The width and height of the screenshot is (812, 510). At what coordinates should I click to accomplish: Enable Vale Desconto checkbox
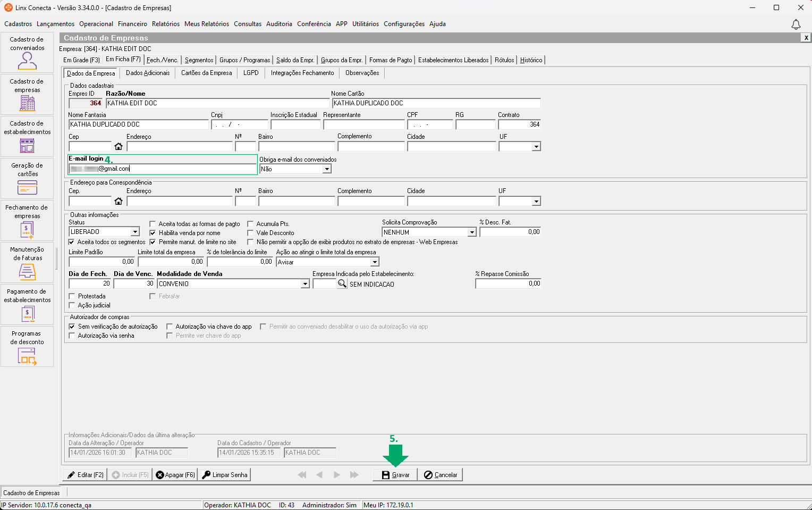(x=251, y=233)
